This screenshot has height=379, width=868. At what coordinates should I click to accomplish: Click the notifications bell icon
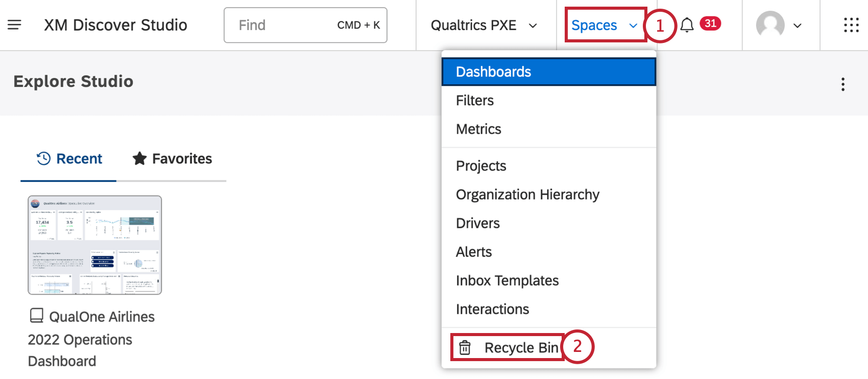pos(687,25)
